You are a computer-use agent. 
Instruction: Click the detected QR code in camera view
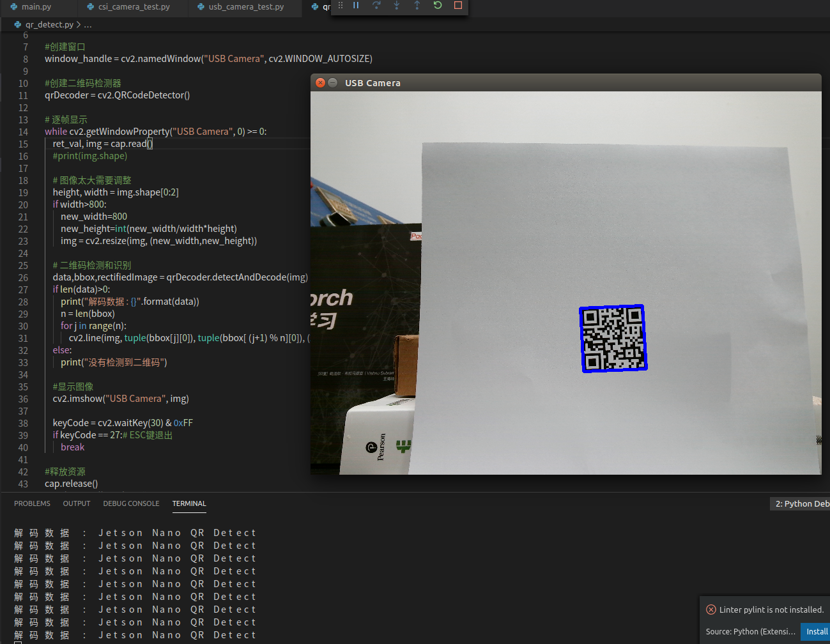pos(613,339)
